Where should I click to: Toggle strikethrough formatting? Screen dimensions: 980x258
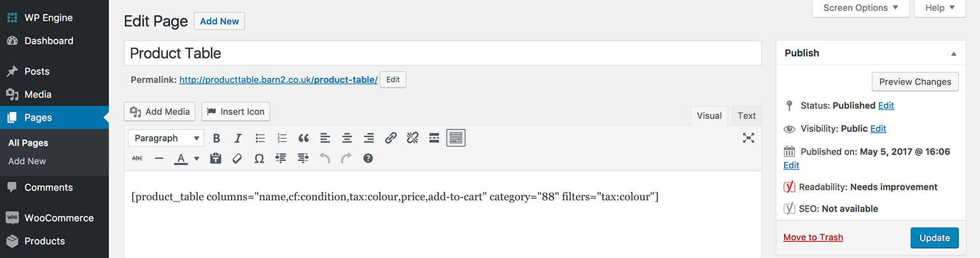(x=137, y=158)
